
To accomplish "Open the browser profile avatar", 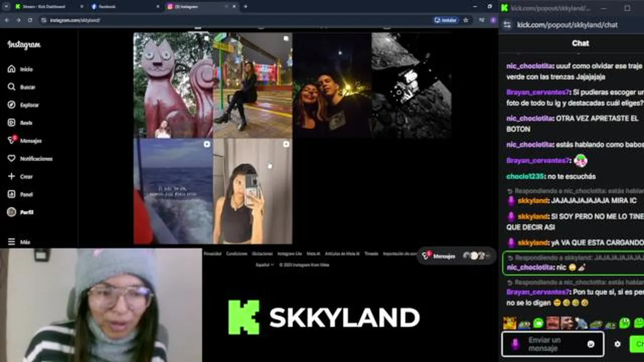I will pyautogui.click(x=493, y=20).
